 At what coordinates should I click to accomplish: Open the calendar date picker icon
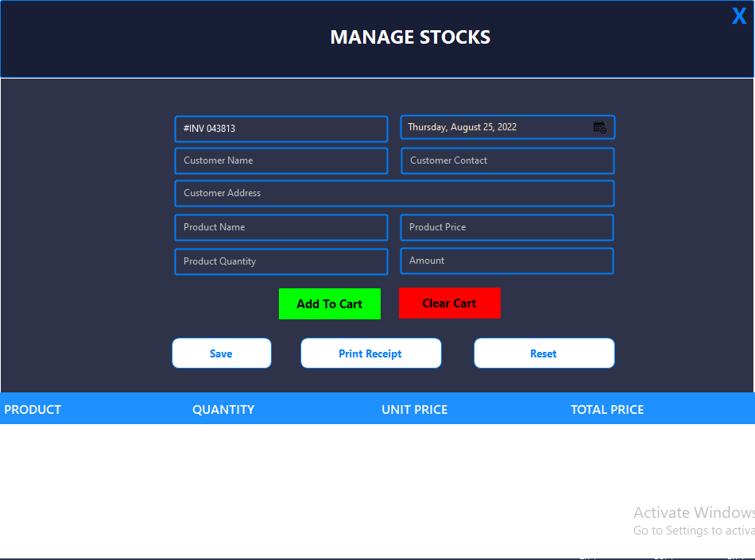tap(599, 127)
